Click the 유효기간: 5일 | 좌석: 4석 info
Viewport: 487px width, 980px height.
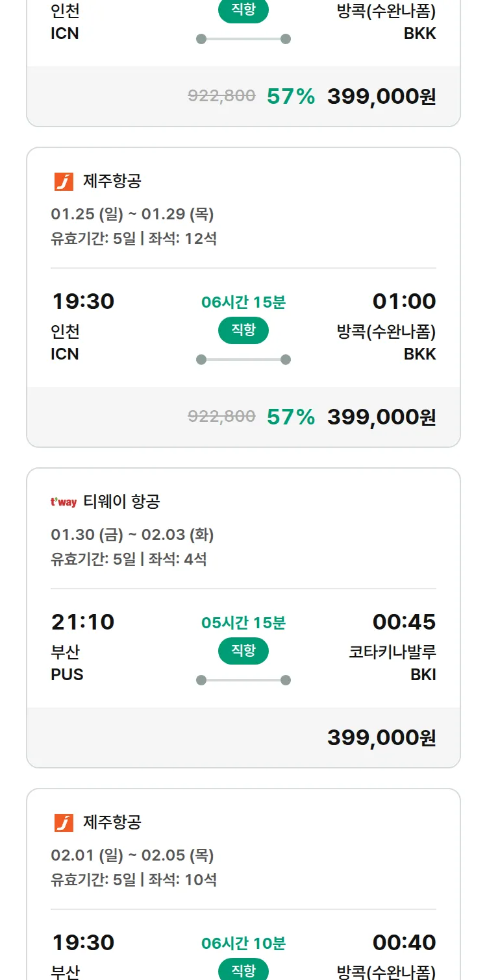(129, 559)
